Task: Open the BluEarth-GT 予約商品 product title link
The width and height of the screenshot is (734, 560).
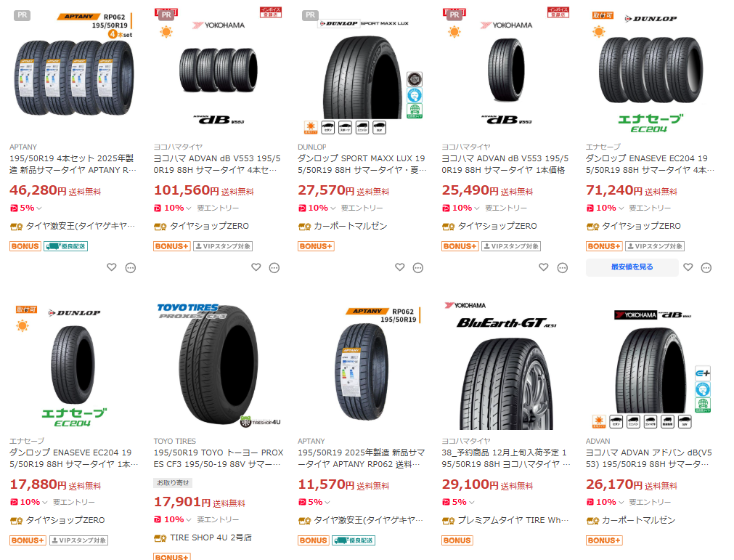Action: [505, 458]
